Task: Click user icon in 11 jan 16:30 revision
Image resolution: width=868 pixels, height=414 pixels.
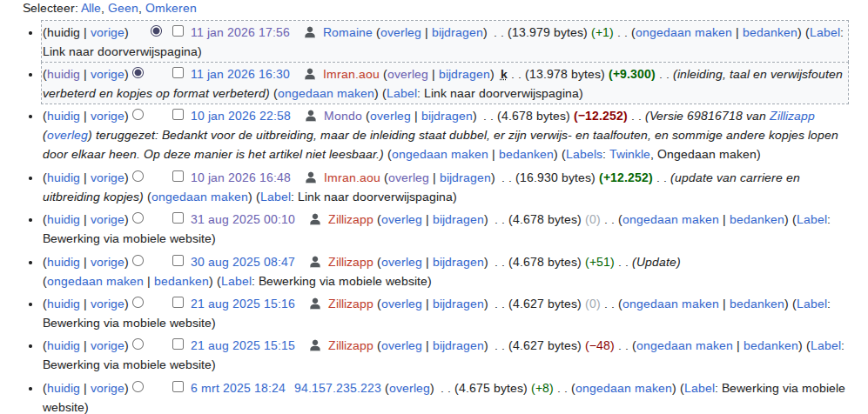Action: tap(309, 74)
